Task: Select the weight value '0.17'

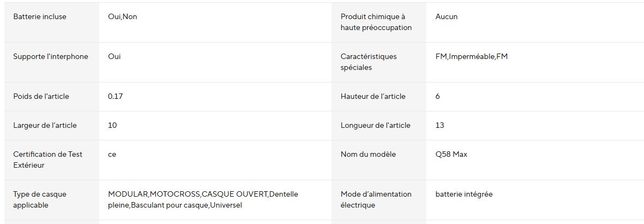Action: click(116, 97)
